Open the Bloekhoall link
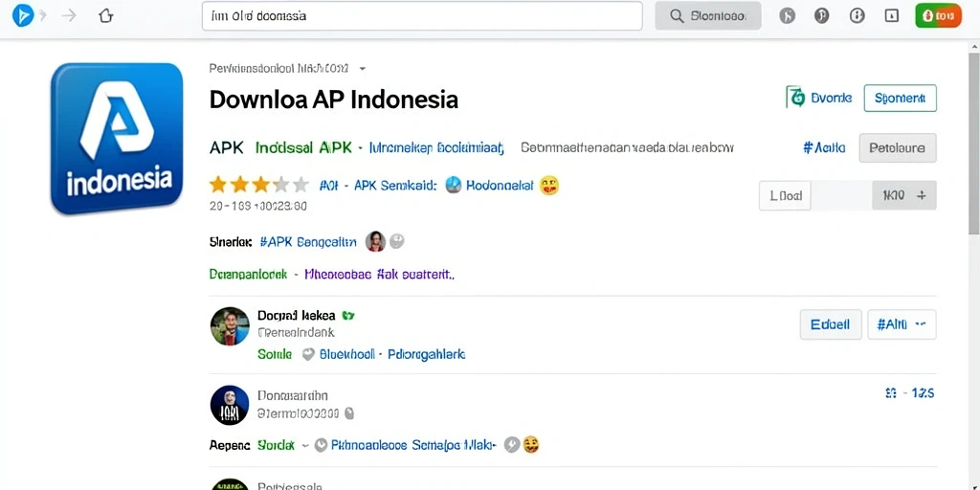The width and height of the screenshot is (980, 490). (347, 354)
